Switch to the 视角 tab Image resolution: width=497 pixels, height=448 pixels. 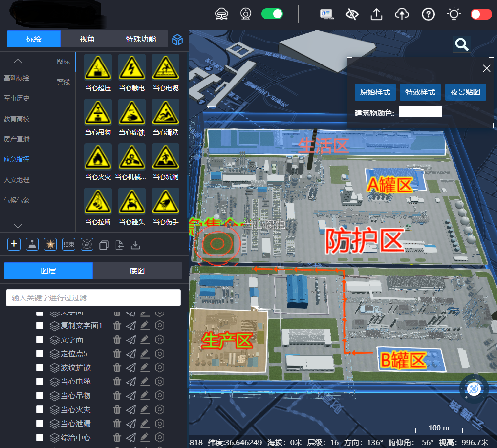pos(87,39)
